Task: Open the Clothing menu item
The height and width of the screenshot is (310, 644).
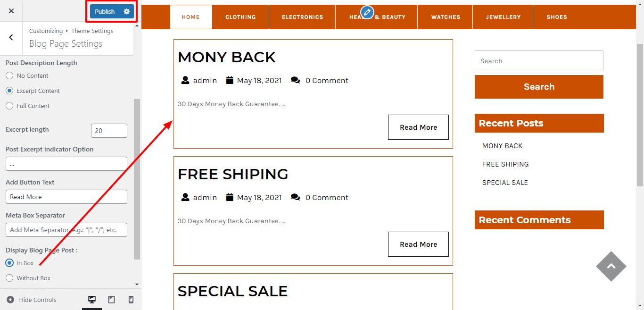Action: coord(240,17)
